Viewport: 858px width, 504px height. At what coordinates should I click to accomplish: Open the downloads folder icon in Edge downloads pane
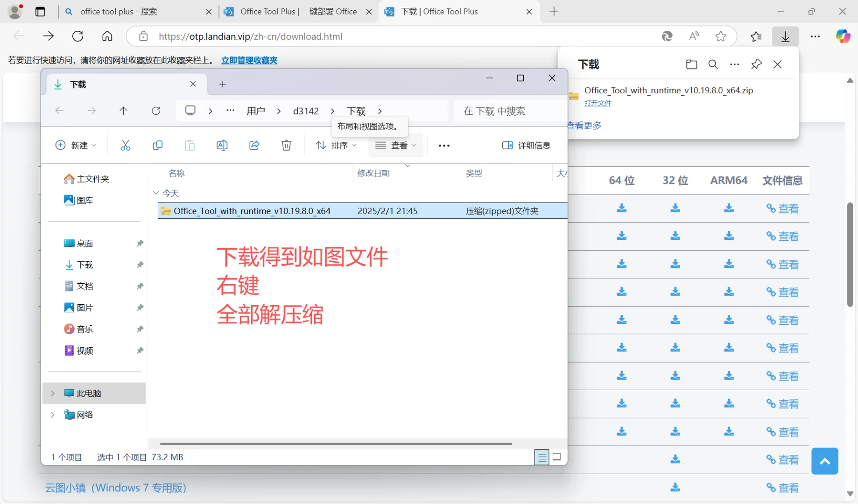691,64
